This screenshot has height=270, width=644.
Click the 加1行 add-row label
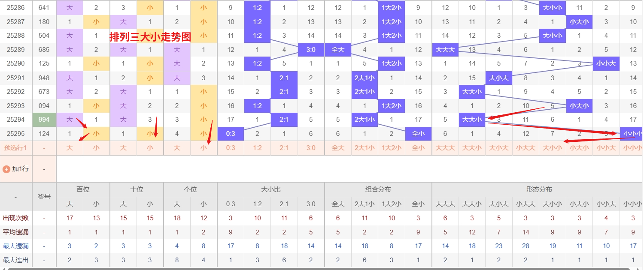click(20, 169)
